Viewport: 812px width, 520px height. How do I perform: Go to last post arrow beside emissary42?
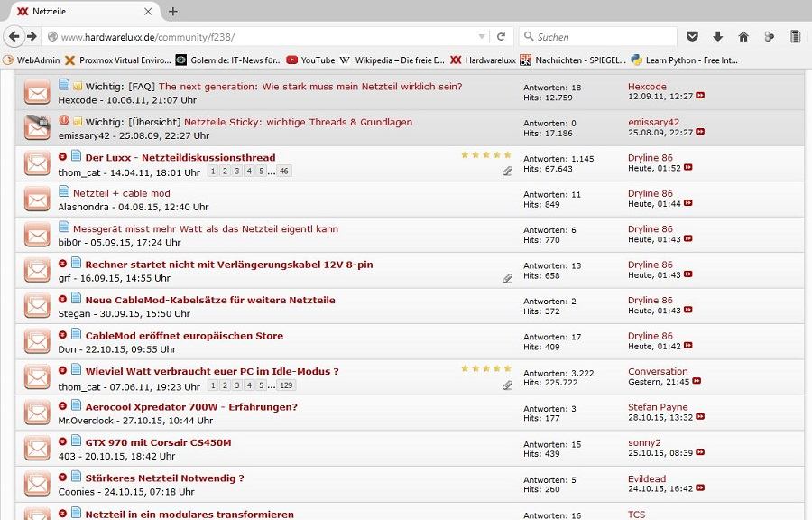coord(700,132)
